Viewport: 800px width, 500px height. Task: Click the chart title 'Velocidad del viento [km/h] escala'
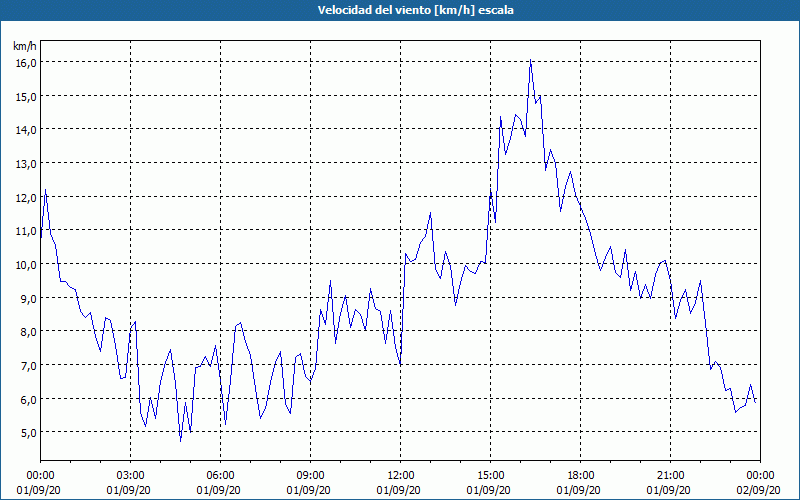[x=415, y=10]
